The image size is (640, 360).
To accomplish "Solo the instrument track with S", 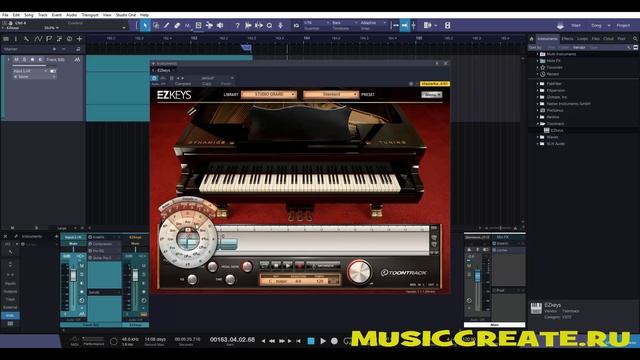I will [x=24, y=60].
